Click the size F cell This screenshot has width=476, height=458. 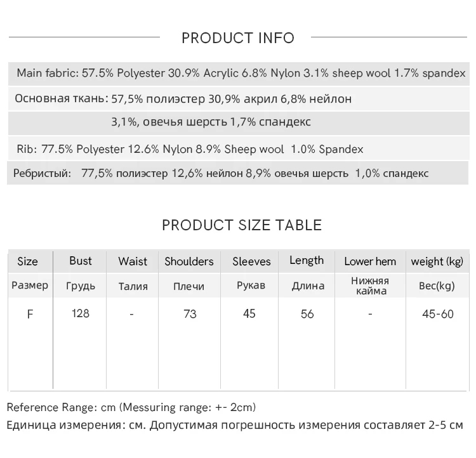coord(30,314)
